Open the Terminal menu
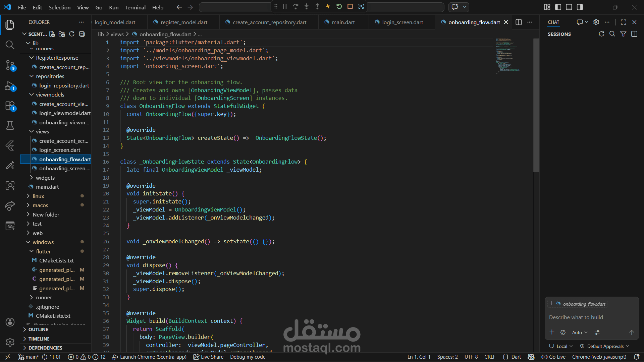The image size is (644, 362). [x=135, y=7]
